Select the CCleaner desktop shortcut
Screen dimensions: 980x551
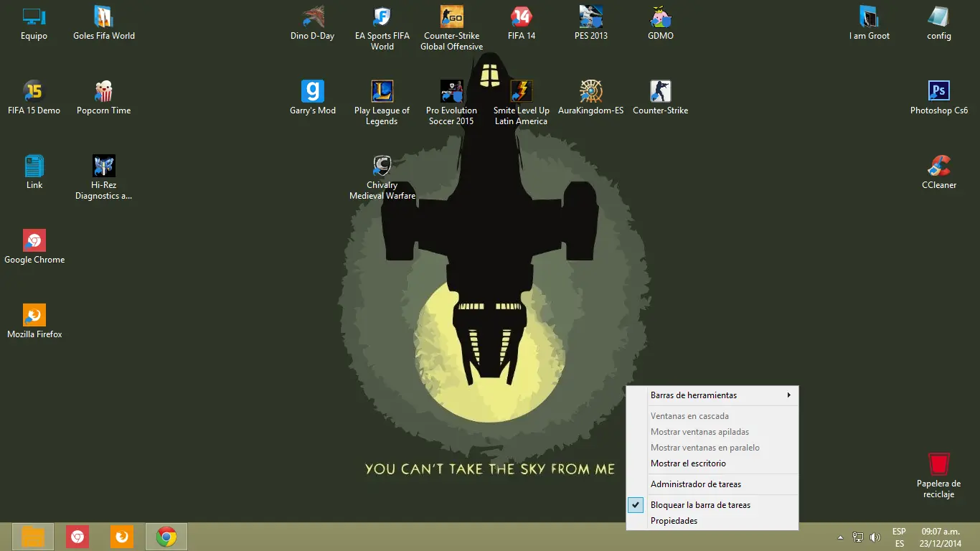[939, 173]
